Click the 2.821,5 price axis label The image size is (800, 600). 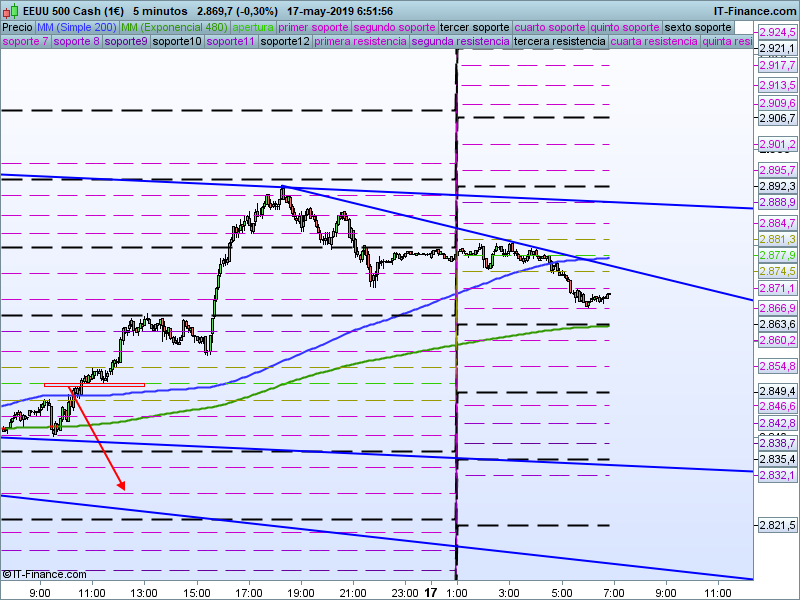[x=777, y=526]
